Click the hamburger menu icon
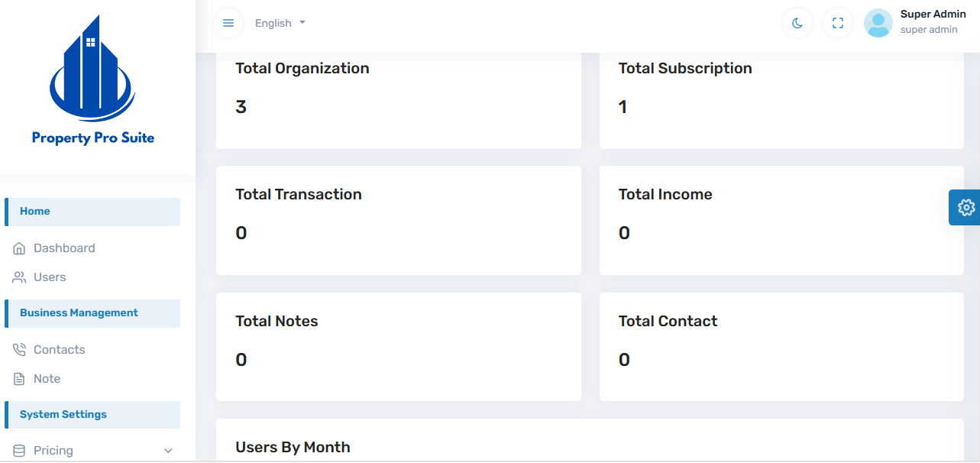 (x=228, y=23)
